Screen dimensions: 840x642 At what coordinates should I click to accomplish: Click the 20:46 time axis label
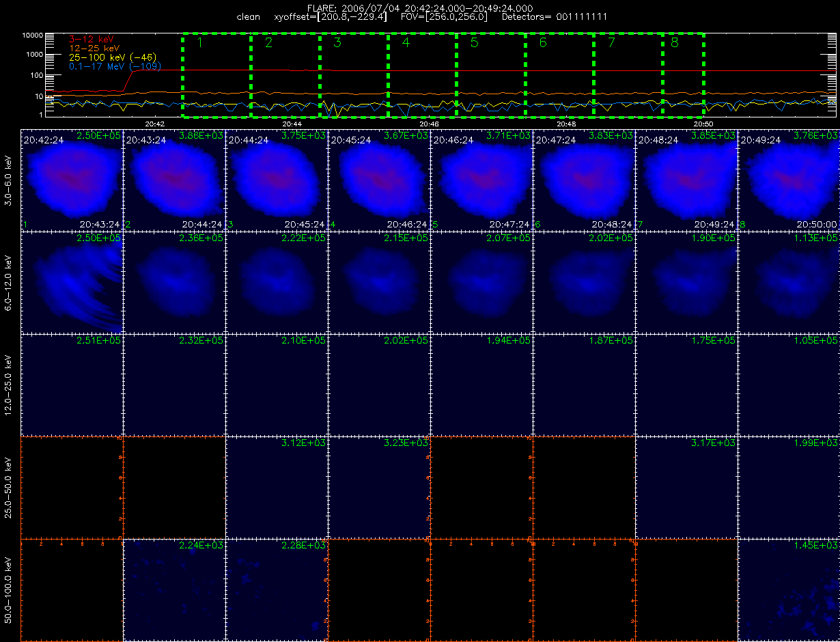(x=429, y=124)
